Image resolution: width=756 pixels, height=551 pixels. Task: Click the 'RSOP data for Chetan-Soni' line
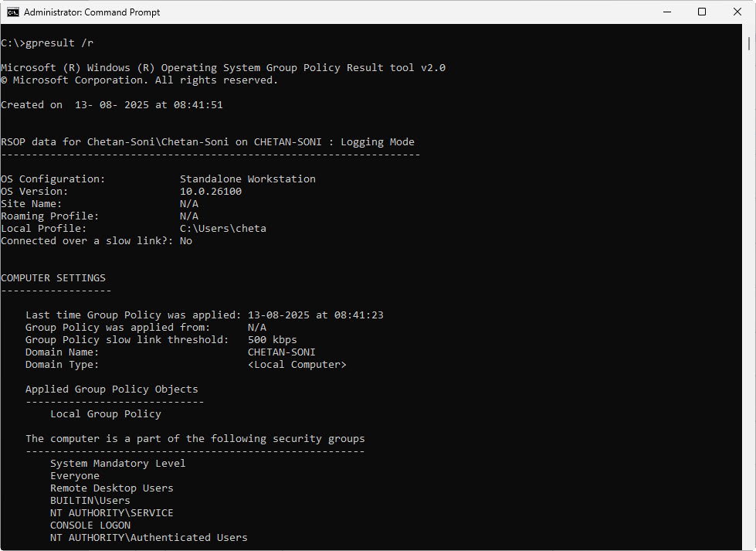[x=208, y=142]
